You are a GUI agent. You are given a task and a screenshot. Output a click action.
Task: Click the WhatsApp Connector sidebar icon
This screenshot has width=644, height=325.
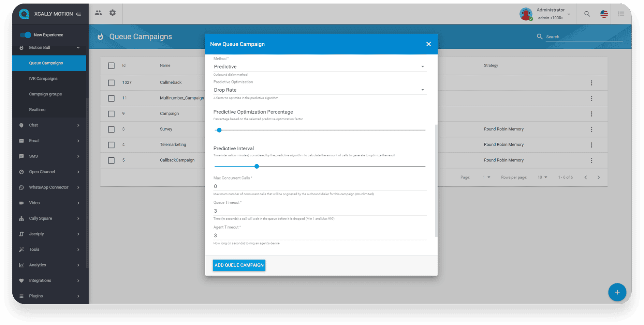pos(21,187)
